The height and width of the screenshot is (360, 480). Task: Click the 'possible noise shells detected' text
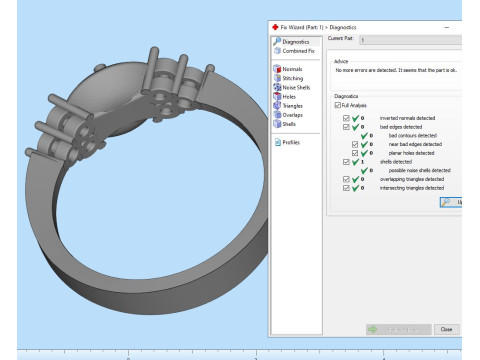(420, 170)
